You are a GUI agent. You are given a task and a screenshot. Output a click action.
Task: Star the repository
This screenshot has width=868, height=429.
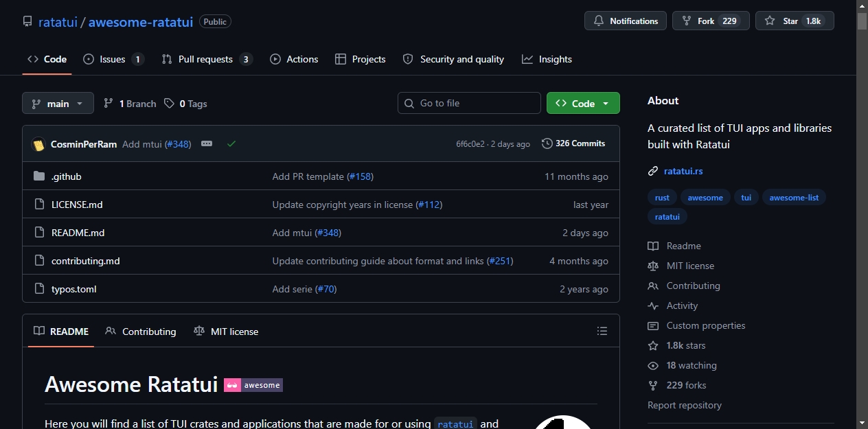795,21
